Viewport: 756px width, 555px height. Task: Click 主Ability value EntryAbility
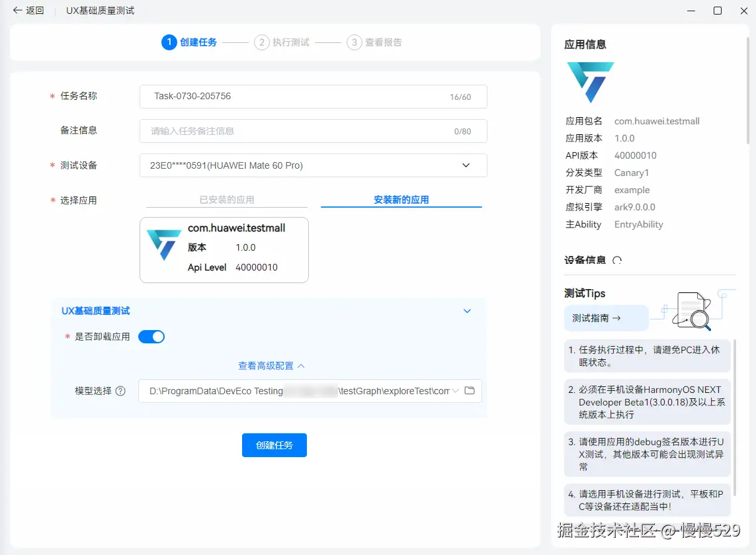(x=638, y=224)
